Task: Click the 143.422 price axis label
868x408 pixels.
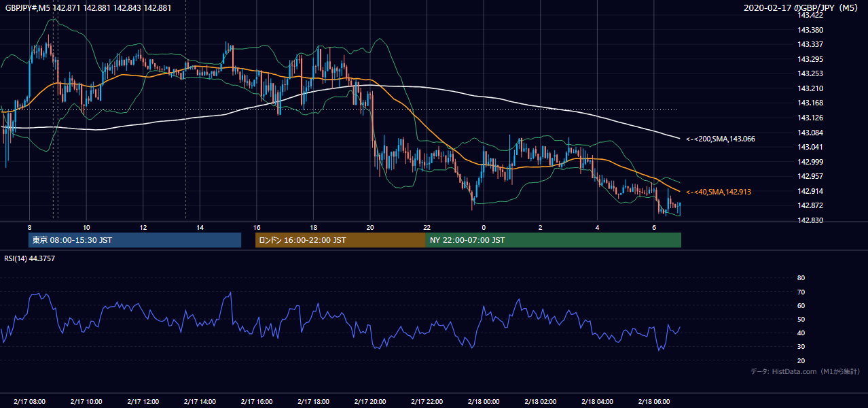Action: tap(810, 15)
